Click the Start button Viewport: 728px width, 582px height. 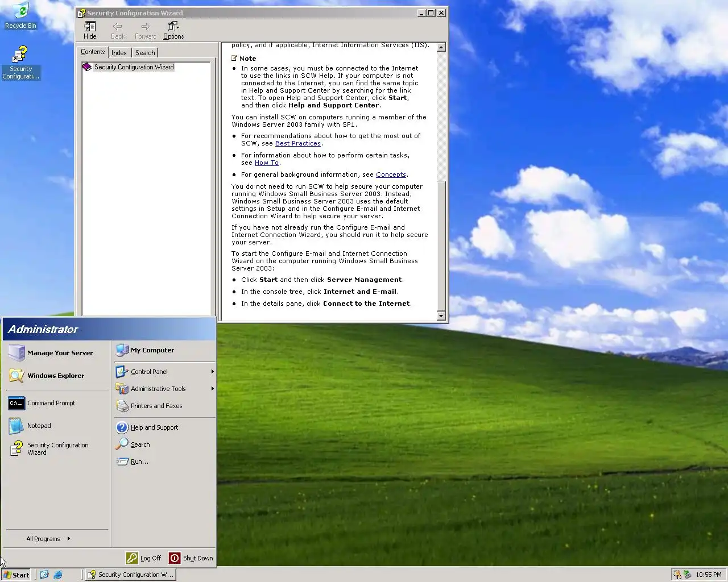click(16, 575)
